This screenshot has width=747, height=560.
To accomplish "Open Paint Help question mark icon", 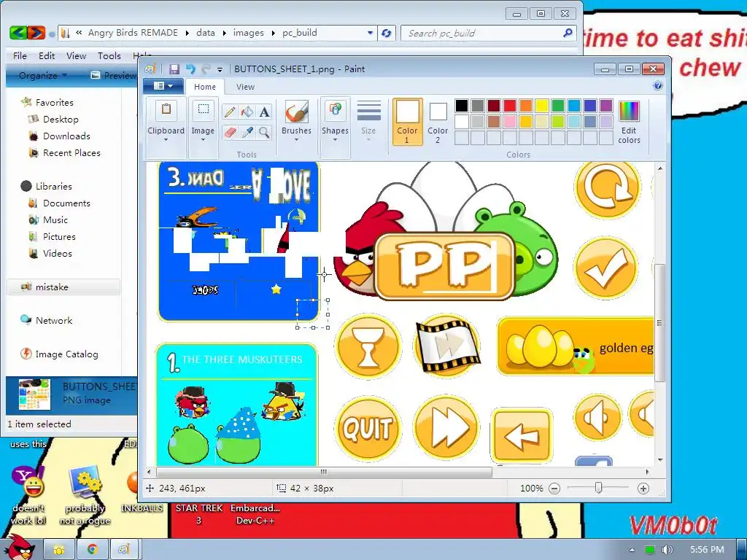I will (x=658, y=86).
